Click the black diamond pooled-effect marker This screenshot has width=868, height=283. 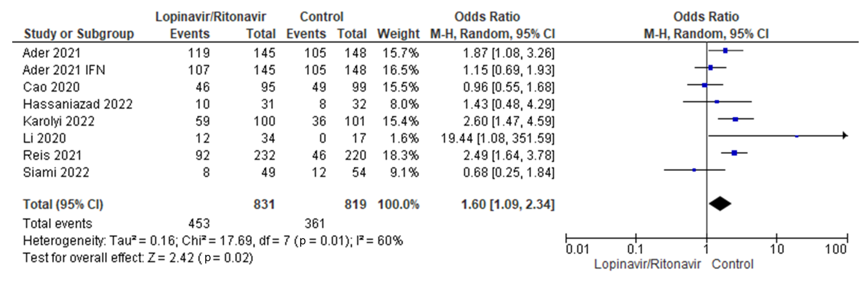(x=720, y=204)
